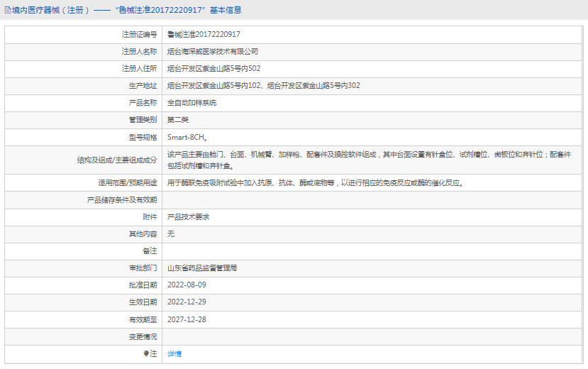The image size is (588, 369).
Task: Click management category value 第二类
Action: pyautogui.click(x=178, y=120)
